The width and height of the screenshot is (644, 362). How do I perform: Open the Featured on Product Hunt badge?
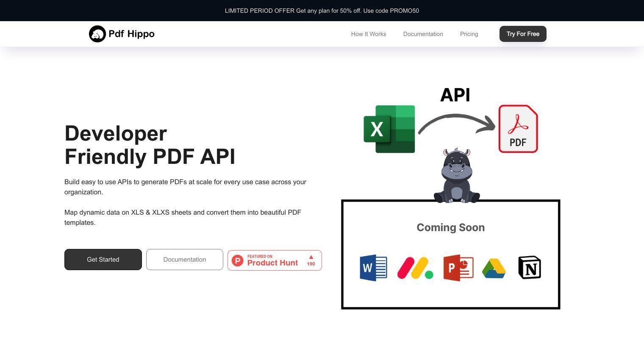coord(275,260)
